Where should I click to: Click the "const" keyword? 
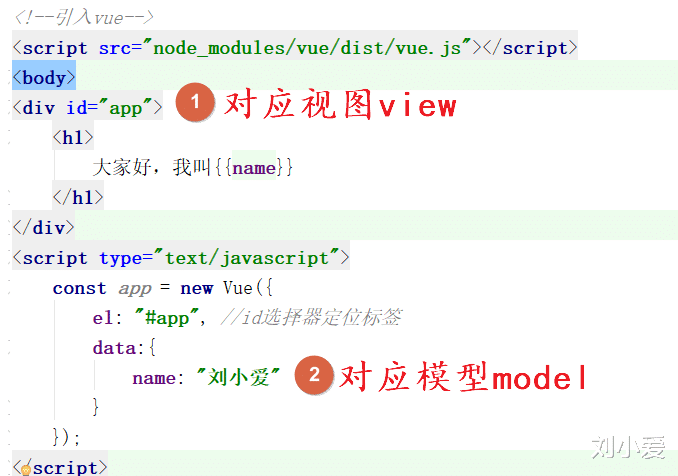coord(79,288)
